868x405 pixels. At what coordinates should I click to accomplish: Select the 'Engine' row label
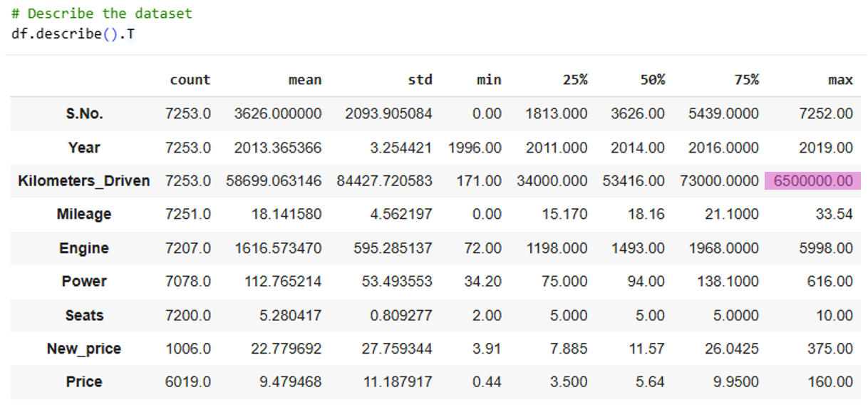tap(84, 248)
